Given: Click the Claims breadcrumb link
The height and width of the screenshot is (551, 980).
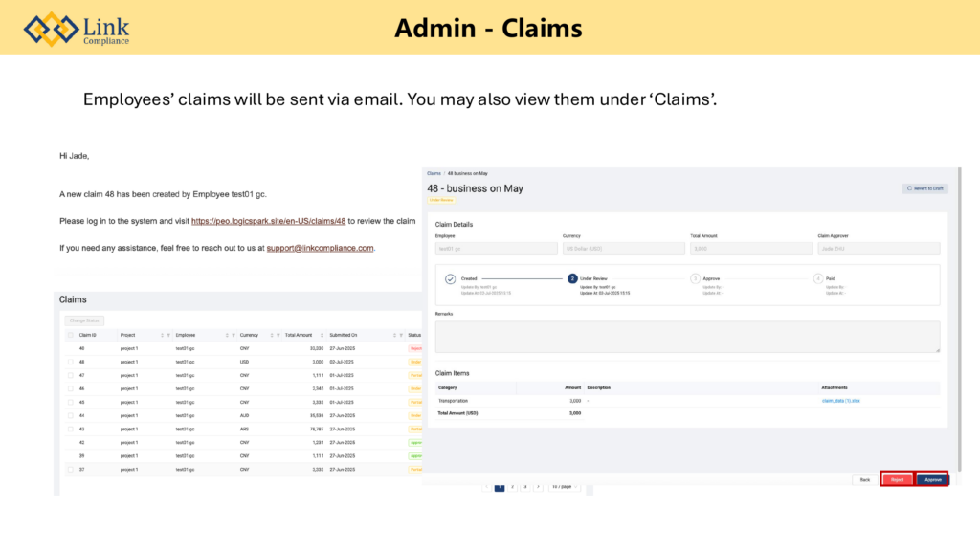Looking at the screenshot, I should click(x=434, y=173).
